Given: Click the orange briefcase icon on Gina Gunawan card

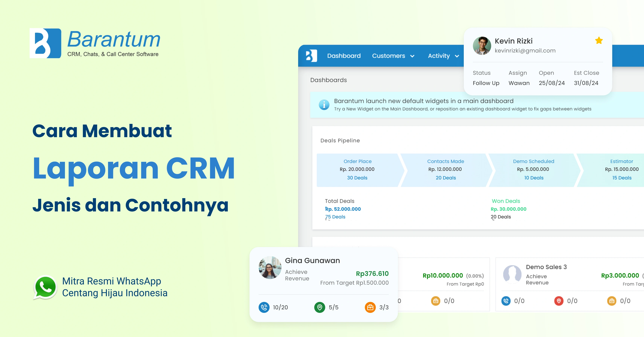Looking at the screenshot, I should [x=370, y=307].
